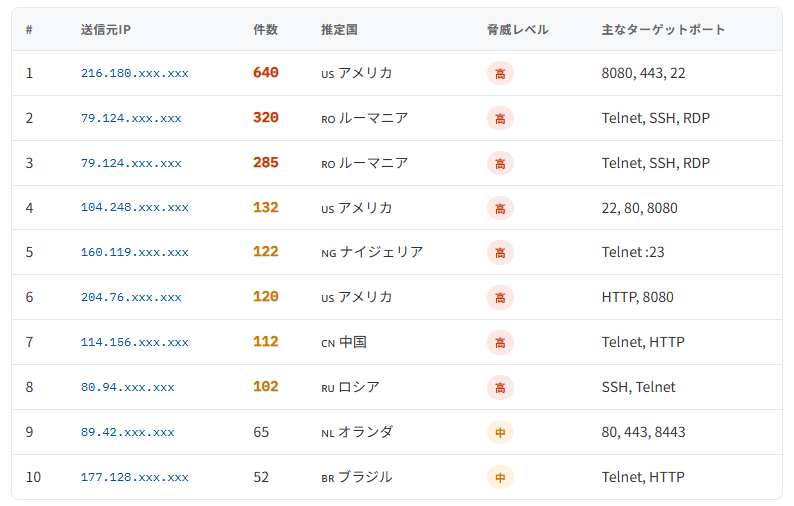Select the 中 threat badge for ブラジル

[500, 477]
